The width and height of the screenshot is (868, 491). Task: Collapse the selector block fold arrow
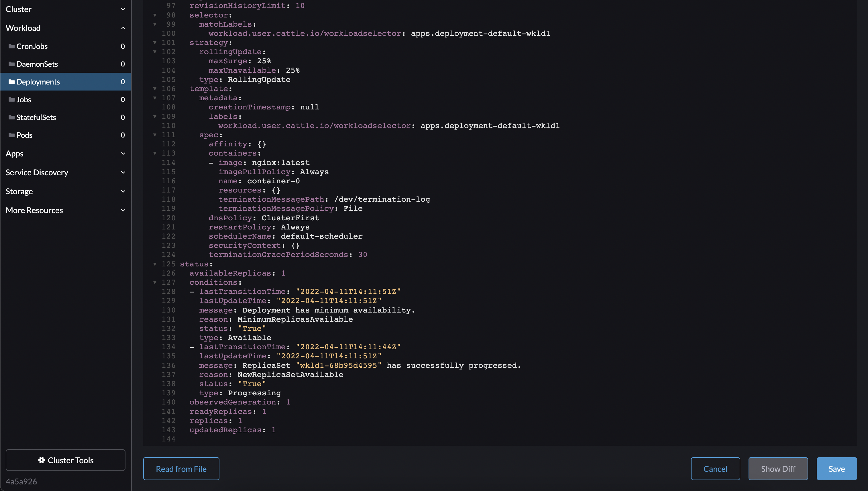coord(155,15)
